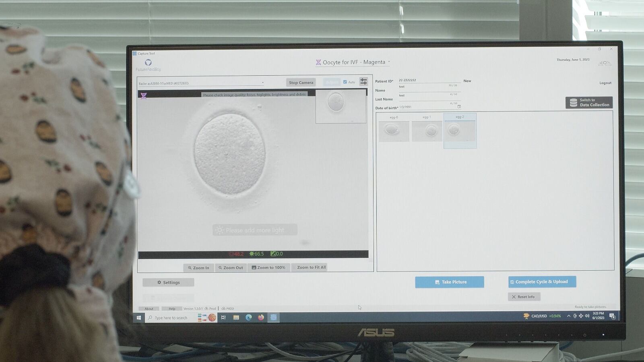Click the Task View taskbar icon
The width and height of the screenshot is (644, 362).
point(223,318)
